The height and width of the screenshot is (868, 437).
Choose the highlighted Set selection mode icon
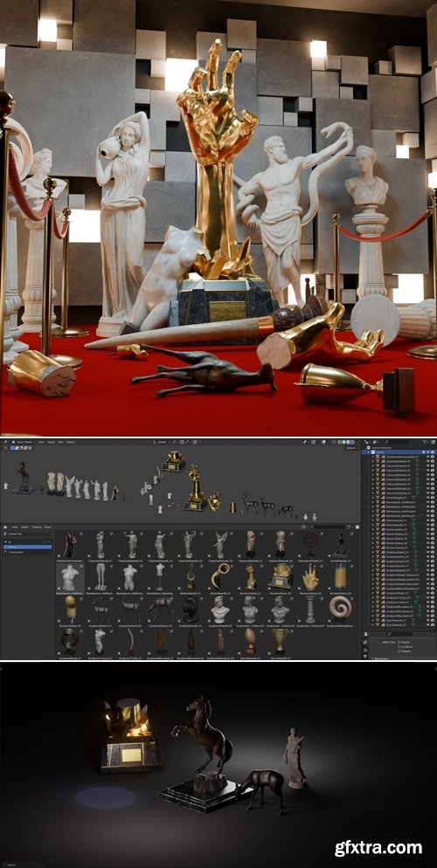coord(12,448)
